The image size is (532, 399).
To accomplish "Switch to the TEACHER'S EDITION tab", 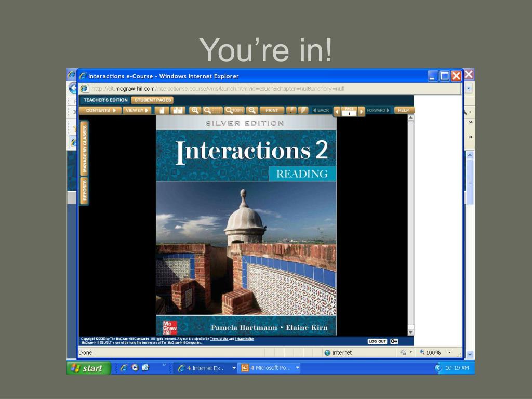I will [105, 100].
